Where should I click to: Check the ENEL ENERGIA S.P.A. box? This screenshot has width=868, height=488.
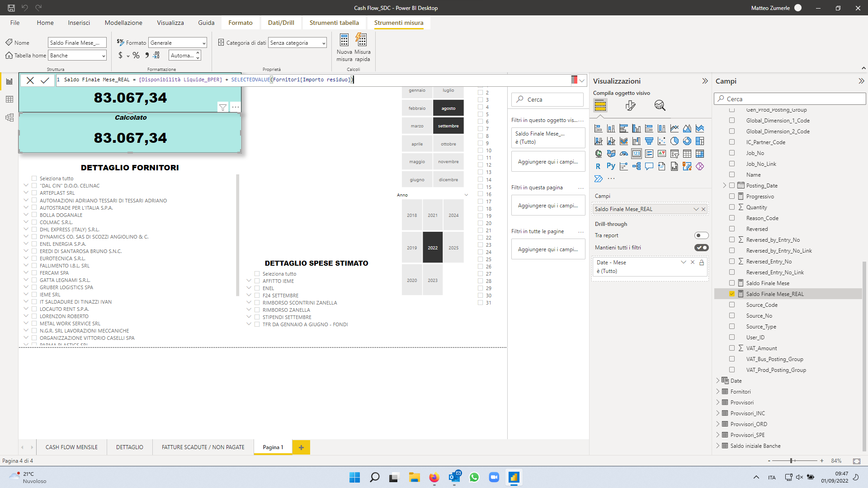point(34,244)
